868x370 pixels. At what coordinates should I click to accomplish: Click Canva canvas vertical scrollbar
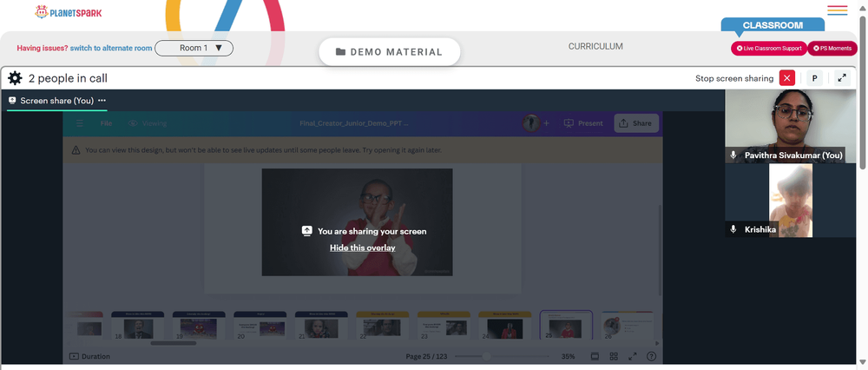660,249
